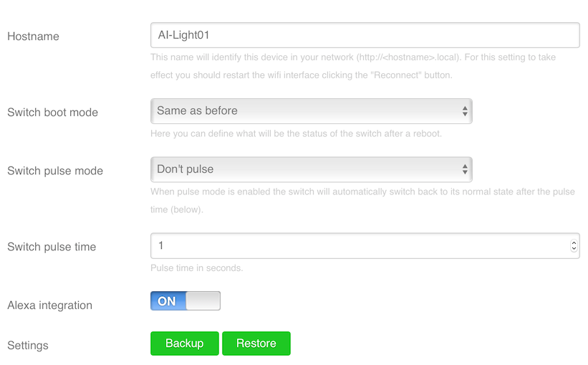Click the Settings label beside Backup
The height and width of the screenshot is (365, 588).
click(28, 346)
